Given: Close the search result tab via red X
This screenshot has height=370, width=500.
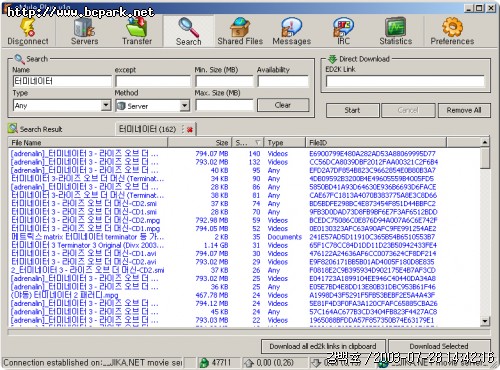Looking at the screenshot, I should point(190,130).
